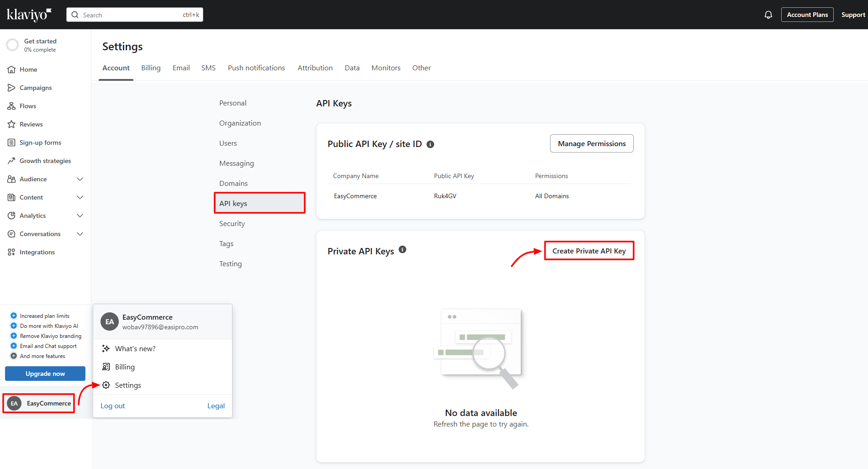The width and height of the screenshot is (868, 469).
Task: Click Create Private API Key button
Action: click(x=589, y=251)
